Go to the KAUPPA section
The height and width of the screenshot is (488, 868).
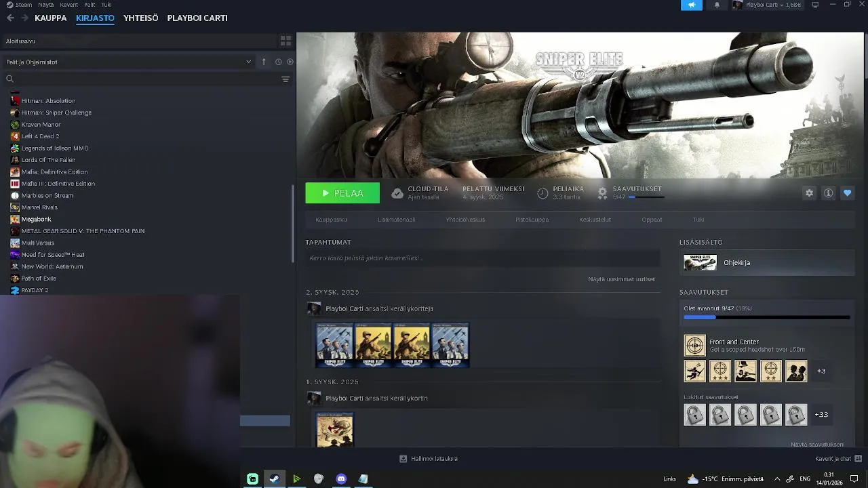[x=51, y=18]
